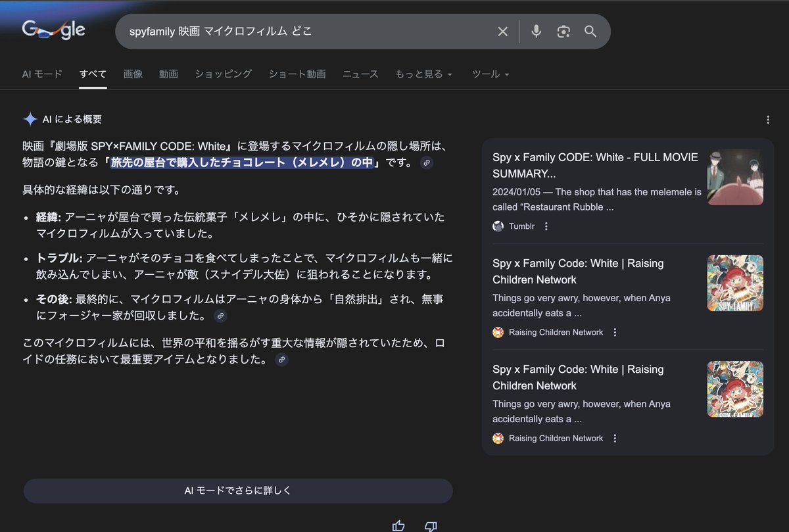Image resolution: width=789 pixels, height=532 pixels.
Task: Click thumbs up feedback icon
Action: (398, 525)
